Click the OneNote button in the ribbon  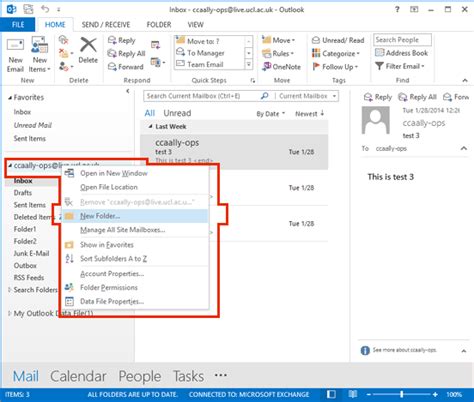click(281, 67)
